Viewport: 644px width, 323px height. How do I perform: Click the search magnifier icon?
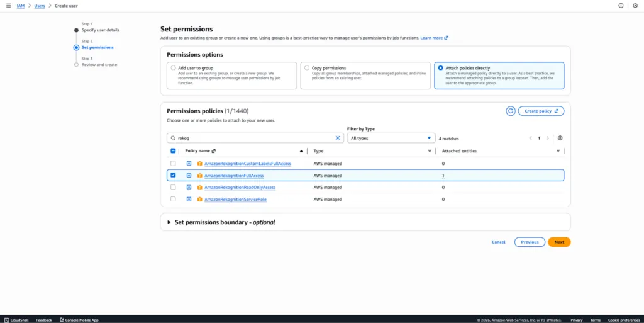pos(174,138)
